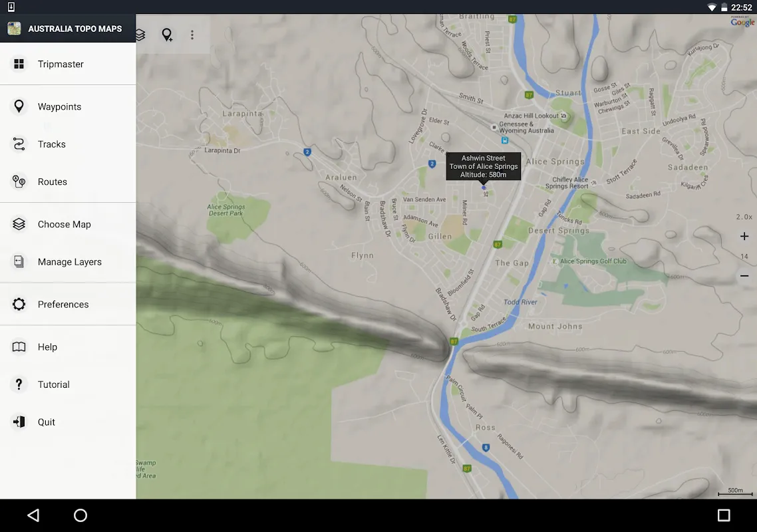This screenshot has width=757, height=532.
Task: Tap the Gillen suburb label
Action: (440, 237)
